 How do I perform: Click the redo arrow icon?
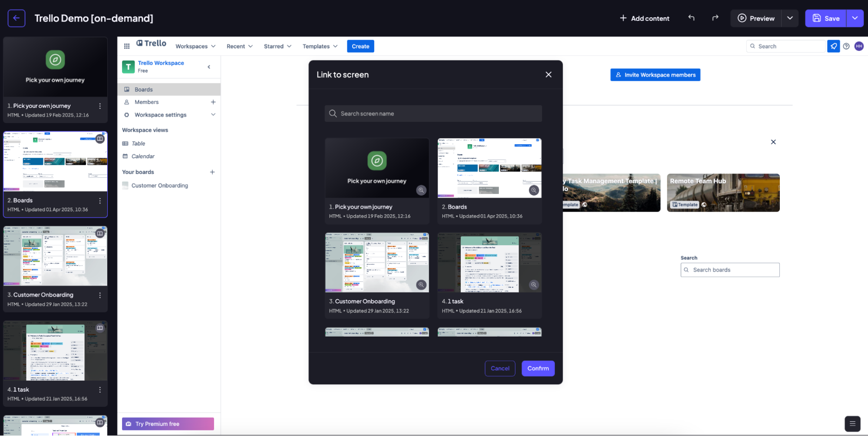pos(715,18)
